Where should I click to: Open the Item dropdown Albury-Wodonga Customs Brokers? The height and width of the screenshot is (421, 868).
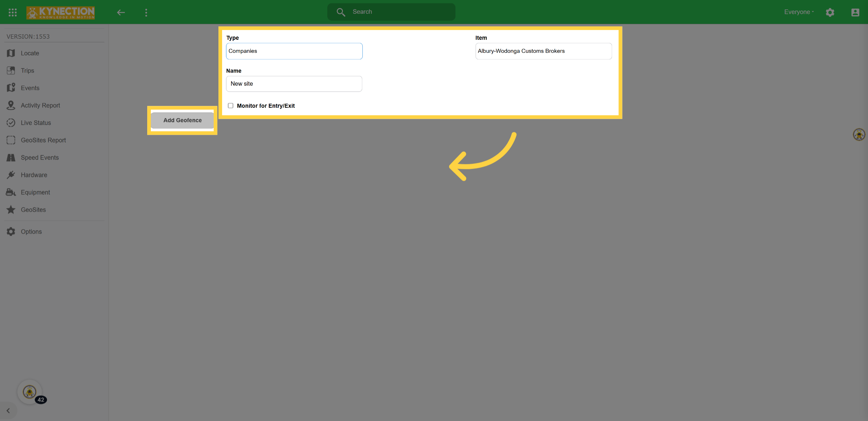pyautogui.click(x=543, y=51)
